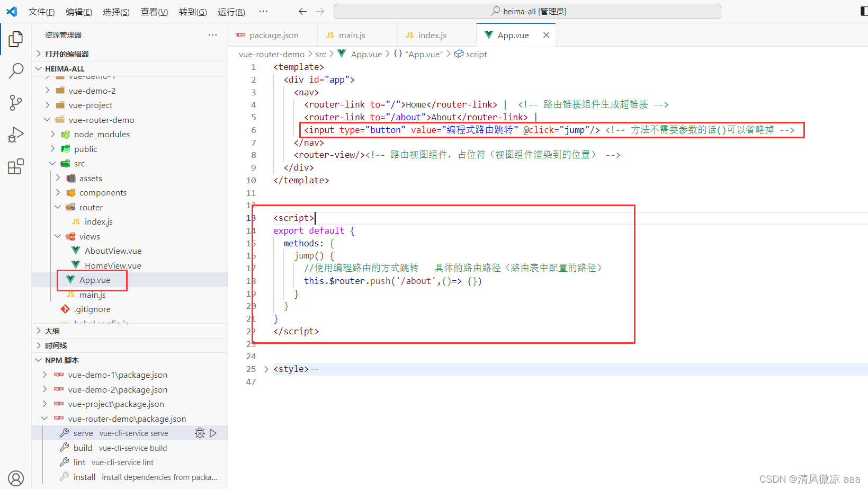Debug the serve npm script

(x=200, y=433)
